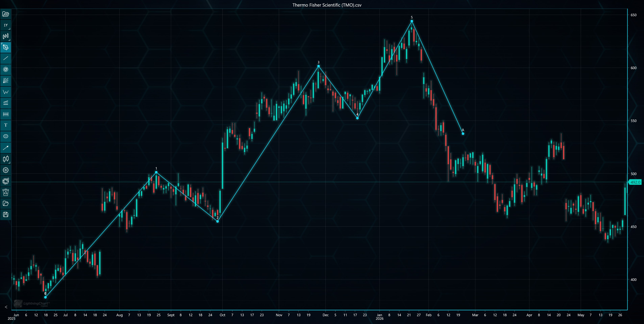Select the text annotation T tool
644x324 pixels.
tap(6, 125)
